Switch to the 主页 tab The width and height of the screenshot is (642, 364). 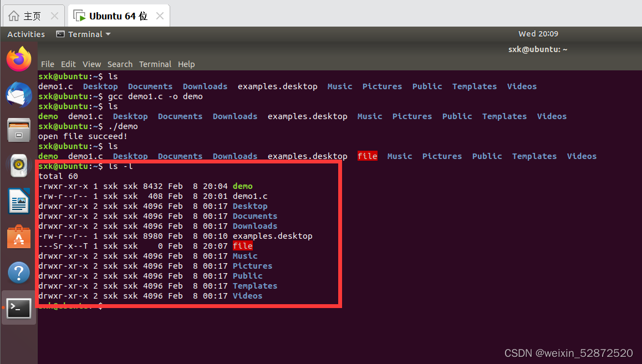click(34, 16)
